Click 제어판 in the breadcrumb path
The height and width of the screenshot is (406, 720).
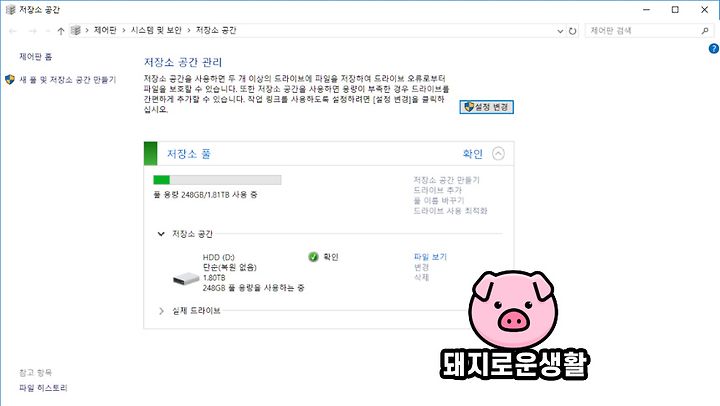[x=105, y=30]
